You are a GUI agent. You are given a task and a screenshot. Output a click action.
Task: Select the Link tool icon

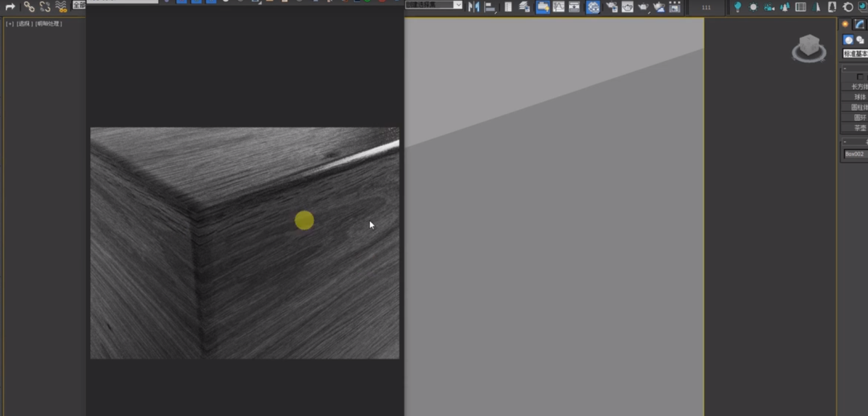(29, 6)
